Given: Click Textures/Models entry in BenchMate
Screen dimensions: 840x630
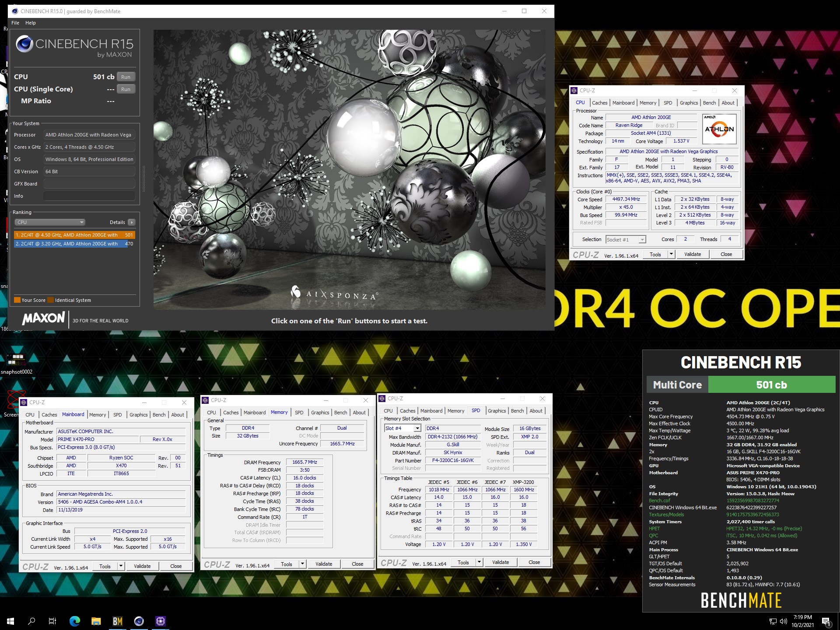Looking at the screenshot, I should coord(666,514).
